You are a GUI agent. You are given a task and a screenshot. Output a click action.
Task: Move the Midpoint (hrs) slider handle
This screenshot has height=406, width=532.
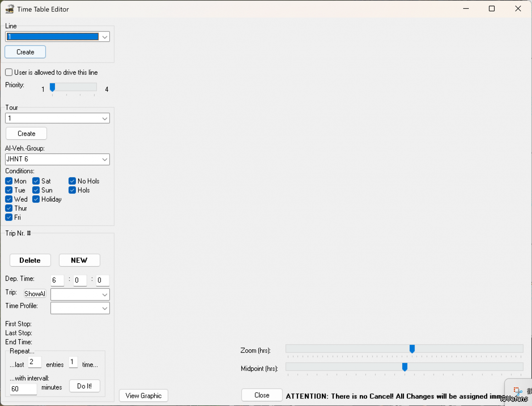pos(405,367)
